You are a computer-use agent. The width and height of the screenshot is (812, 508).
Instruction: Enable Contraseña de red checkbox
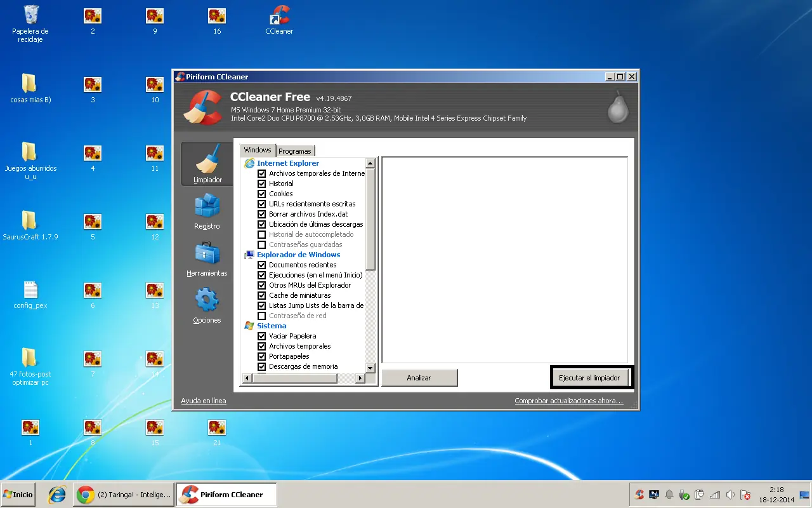(262, 316)
